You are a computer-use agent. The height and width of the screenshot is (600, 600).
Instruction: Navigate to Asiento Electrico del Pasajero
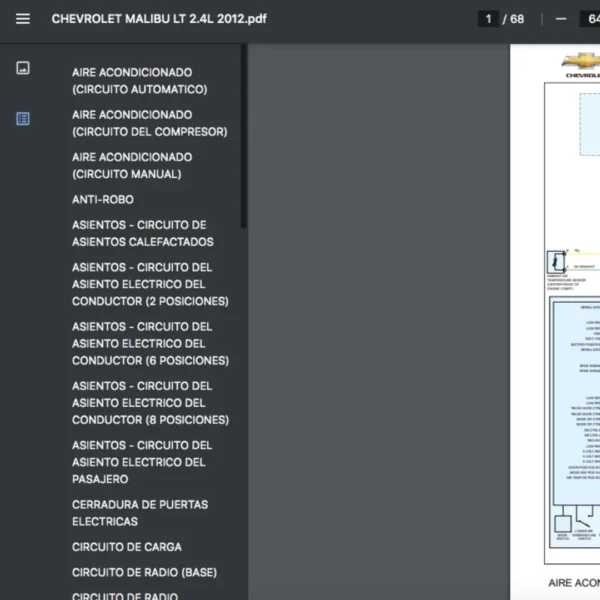[x=142, y=462]
